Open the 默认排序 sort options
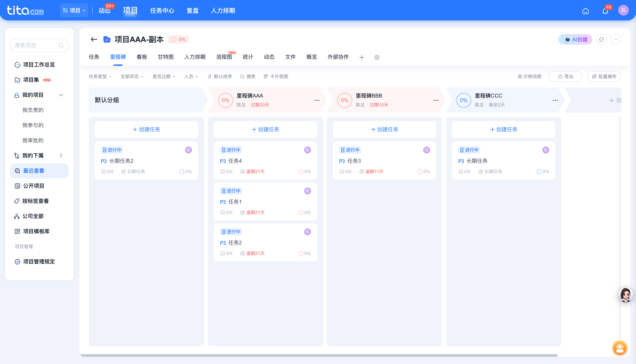This screenshot has width=636, height=364. pyautogui.click(x=220, y=76)
